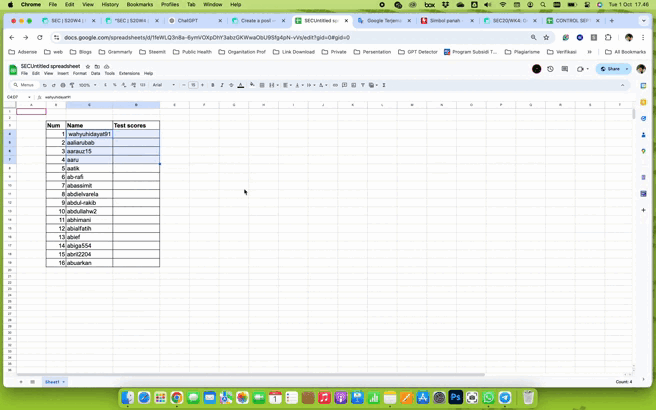Apply currency format to the selection
The width and height of the screenshot is (656, 410).
click(x=105, y=85)
